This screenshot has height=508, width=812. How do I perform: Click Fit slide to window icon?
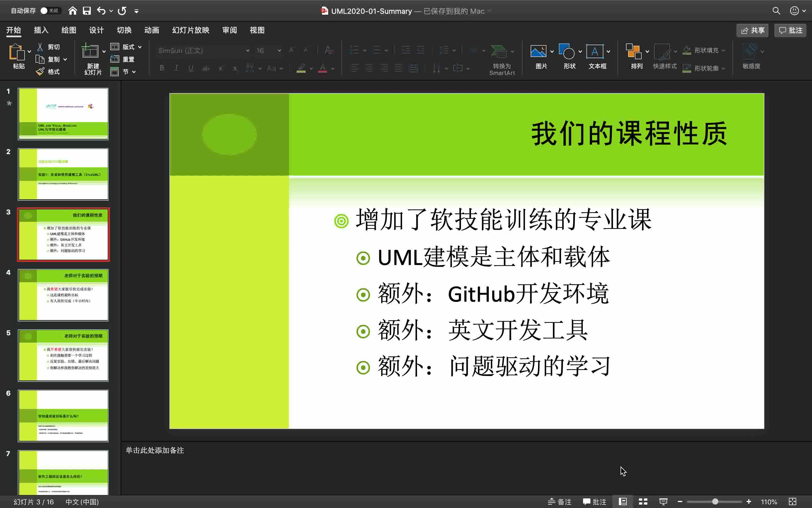click(x=793, y=502)
